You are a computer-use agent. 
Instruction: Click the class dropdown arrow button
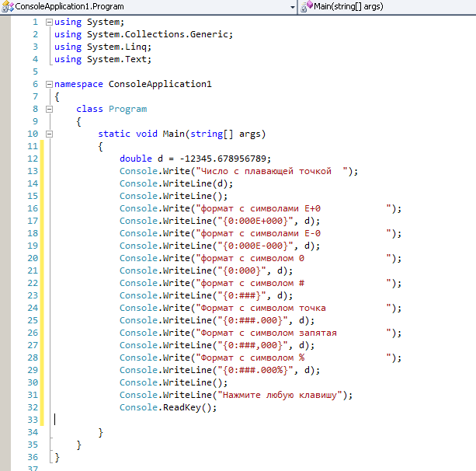(x=292, y=7)
